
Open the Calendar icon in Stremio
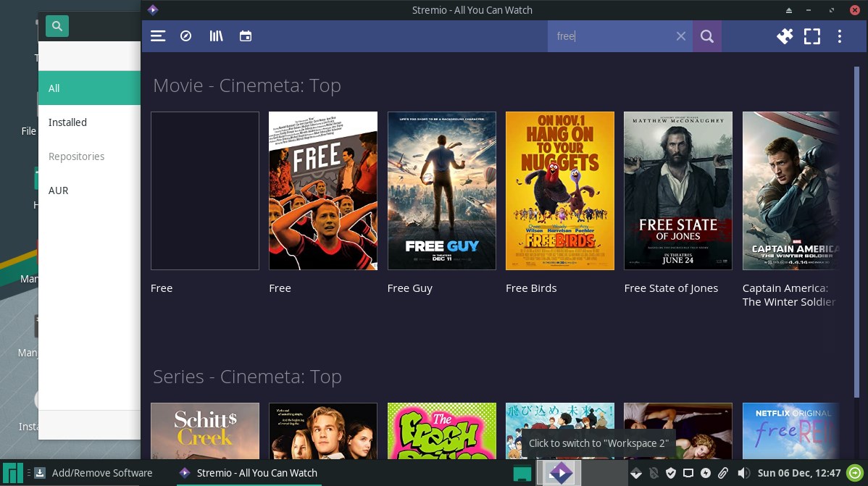coord(245,36)
